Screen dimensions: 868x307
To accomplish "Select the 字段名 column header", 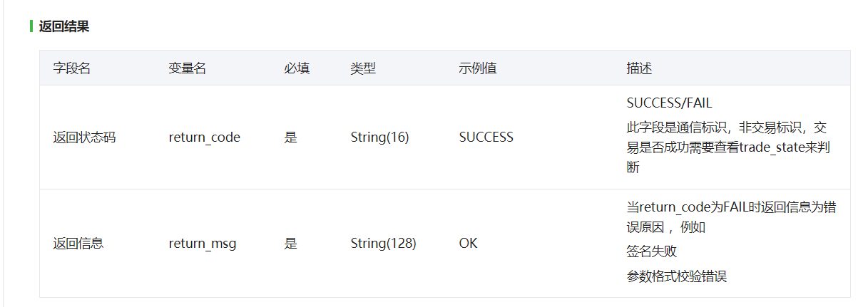I will [x=72, y=68].
